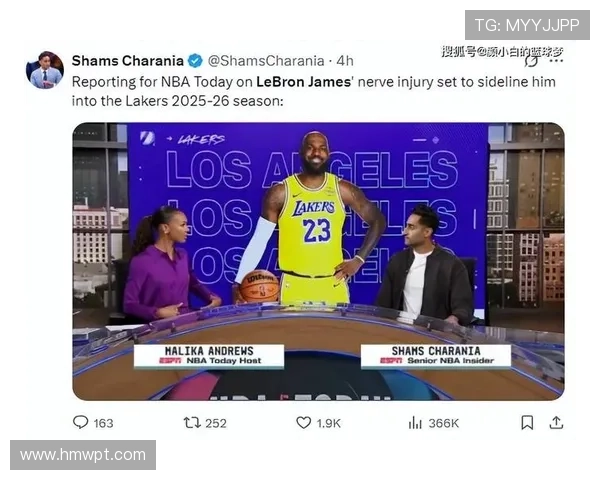This screenshot has height=480, width=600.
Task: Toggle the bookmark icon on the post
Action: (x=527, y=423)
